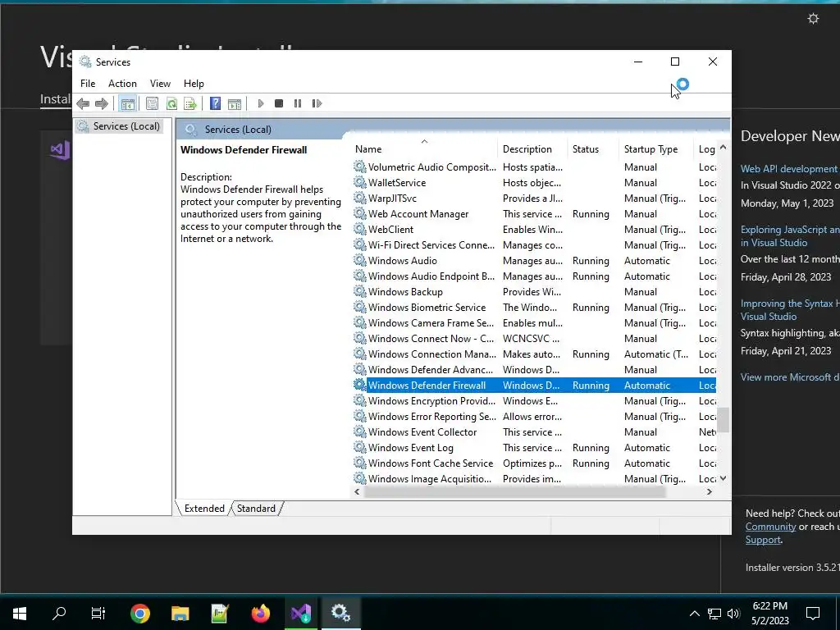The height and width of the screenshot is (630, 840).
Task: Open Help via the blue question-mark icon
Action: click(x=215, y=103)
